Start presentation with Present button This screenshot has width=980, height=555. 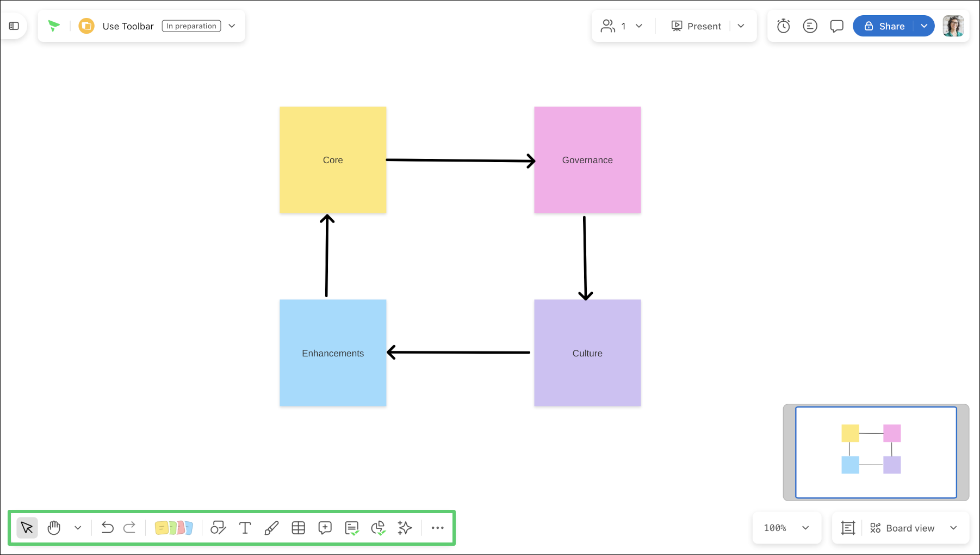pos(697,26)
